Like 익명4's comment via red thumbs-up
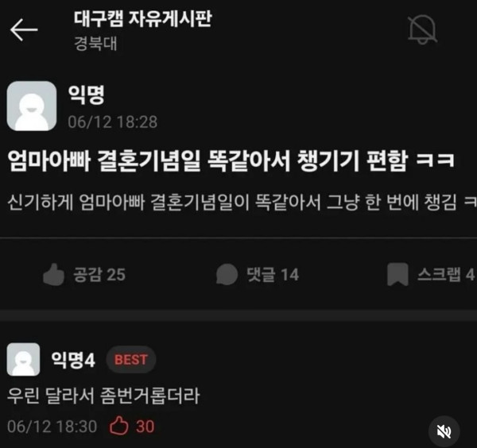 pyautogui.click(x=118, y=426)
